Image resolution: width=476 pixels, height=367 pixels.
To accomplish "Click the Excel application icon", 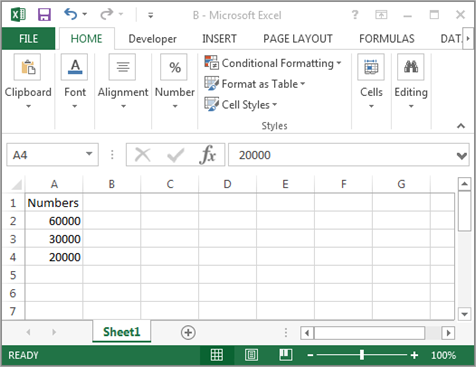I will pyautogui.click(x=18, y=15).
